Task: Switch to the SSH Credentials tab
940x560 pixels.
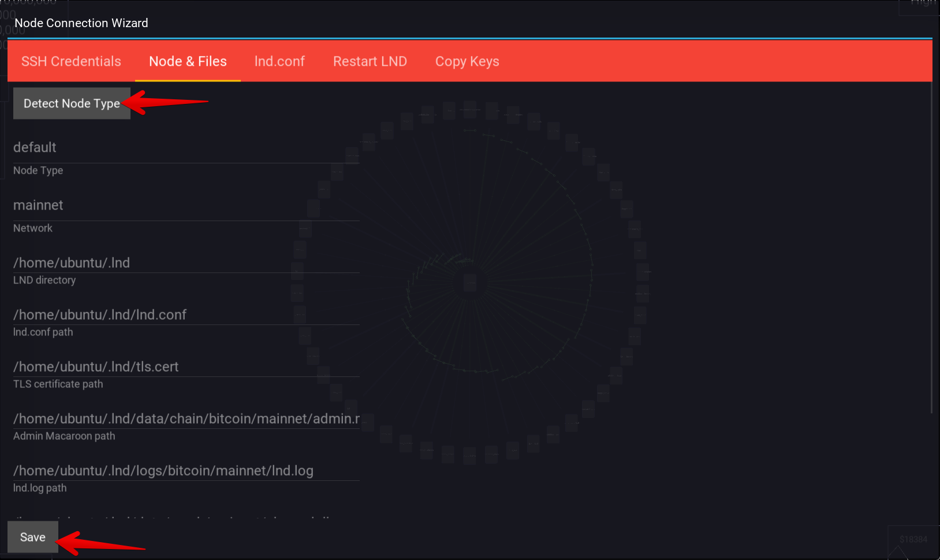Action: tap(71, 61)
